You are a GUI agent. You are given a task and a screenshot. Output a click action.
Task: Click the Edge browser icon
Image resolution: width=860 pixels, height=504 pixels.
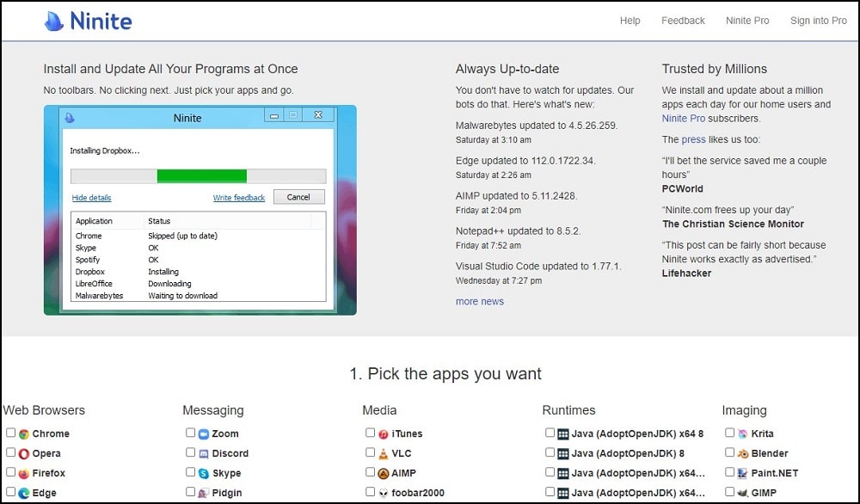point(23,494)
